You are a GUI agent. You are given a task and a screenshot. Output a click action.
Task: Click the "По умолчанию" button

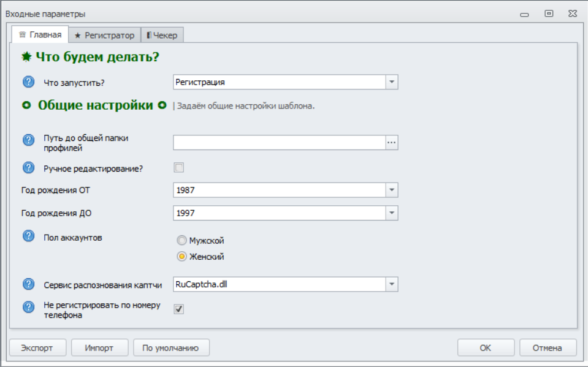pos(171,348)
